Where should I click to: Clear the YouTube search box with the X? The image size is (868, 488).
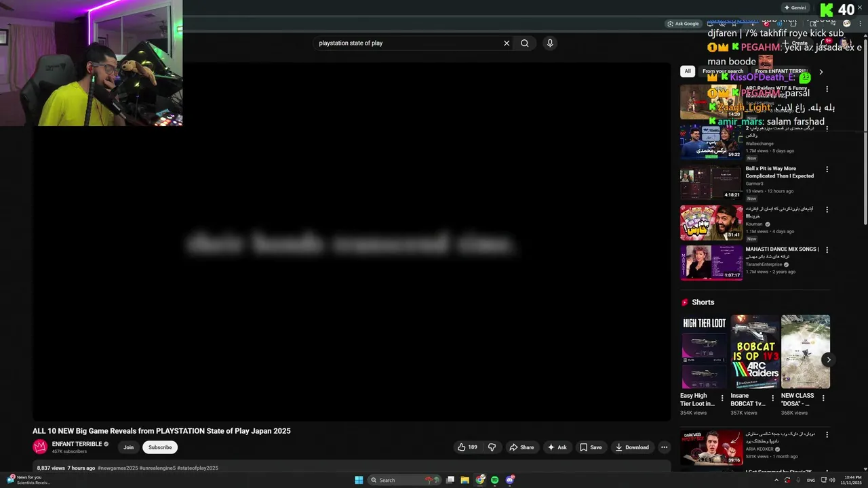click(x=506, y=43)
